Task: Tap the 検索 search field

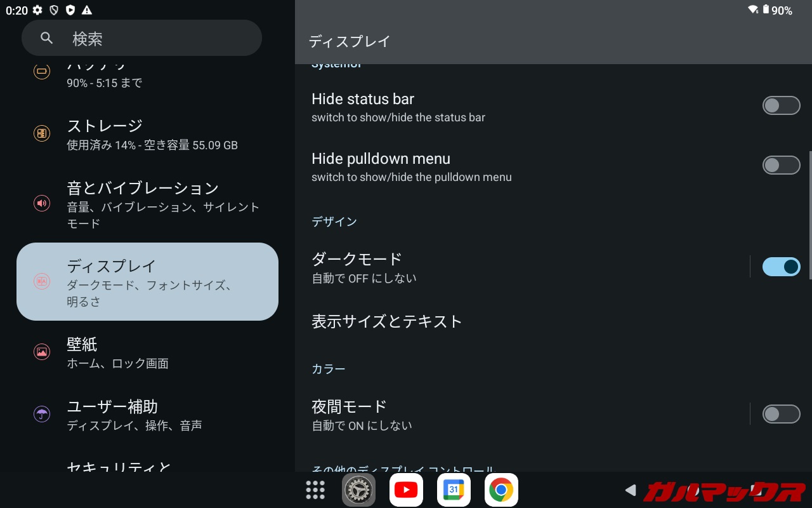Action: [141, 39]
